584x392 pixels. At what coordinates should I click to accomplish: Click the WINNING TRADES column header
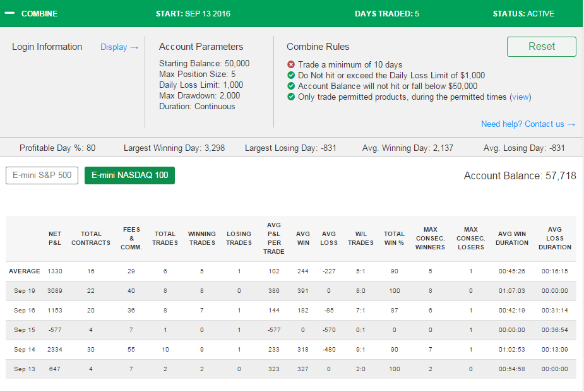(x=201, y=238)
